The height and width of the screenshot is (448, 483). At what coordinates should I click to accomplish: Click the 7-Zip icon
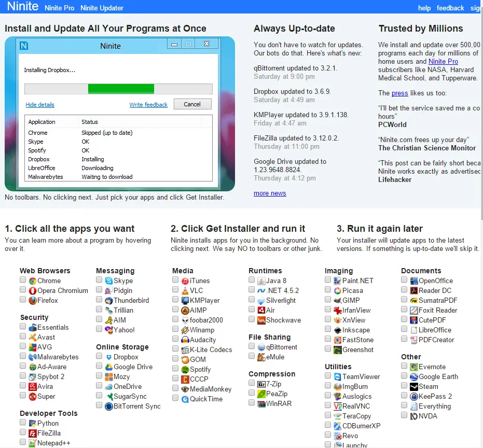[x=261, y=384]
